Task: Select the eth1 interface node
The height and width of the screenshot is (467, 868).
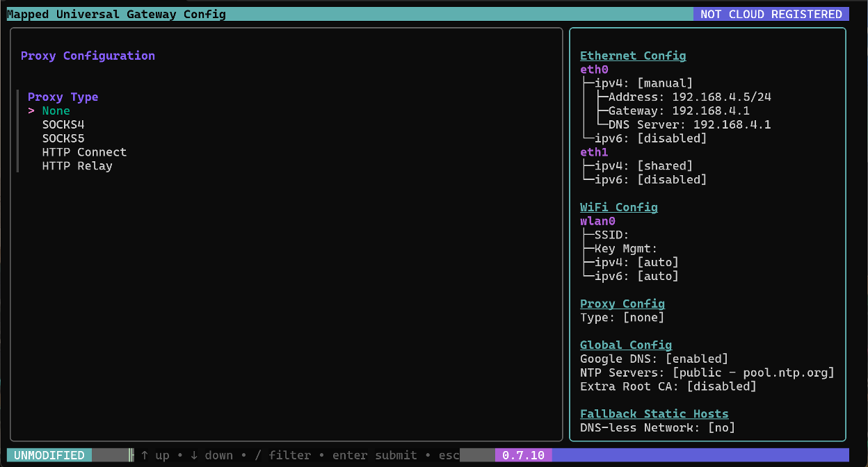Action: click(x=594, y=152)
